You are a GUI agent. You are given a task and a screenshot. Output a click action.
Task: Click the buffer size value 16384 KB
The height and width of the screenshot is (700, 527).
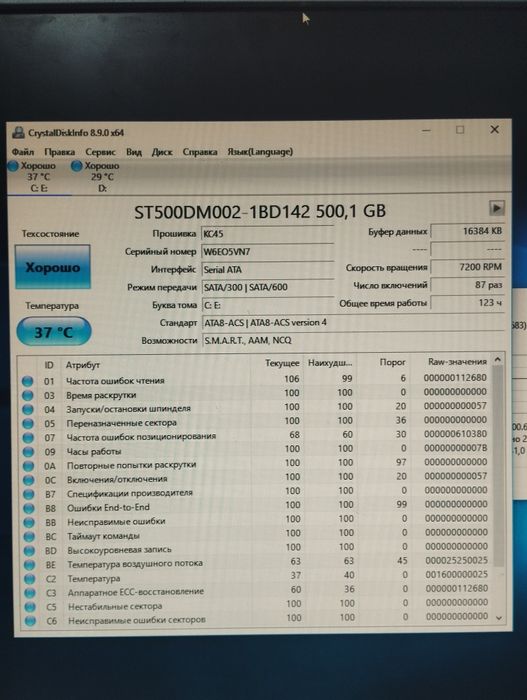tap(467, 231)
